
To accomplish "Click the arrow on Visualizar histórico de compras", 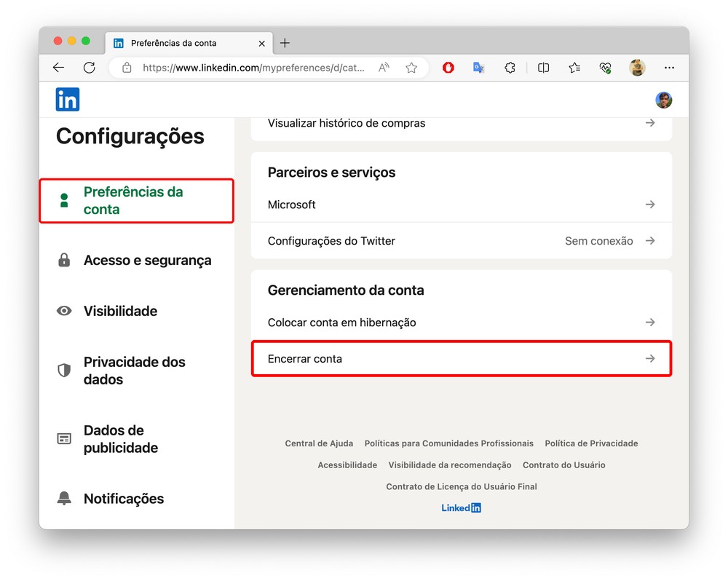I will click(650, 122).
